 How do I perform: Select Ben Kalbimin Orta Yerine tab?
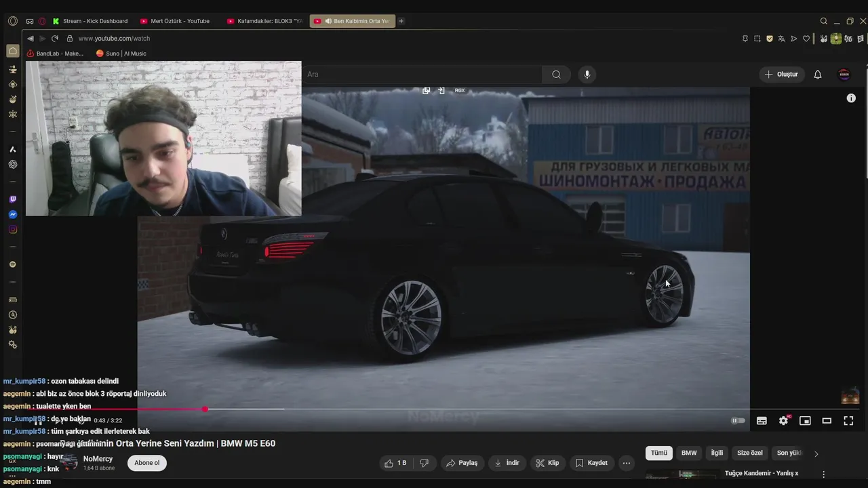coord(352,21)
